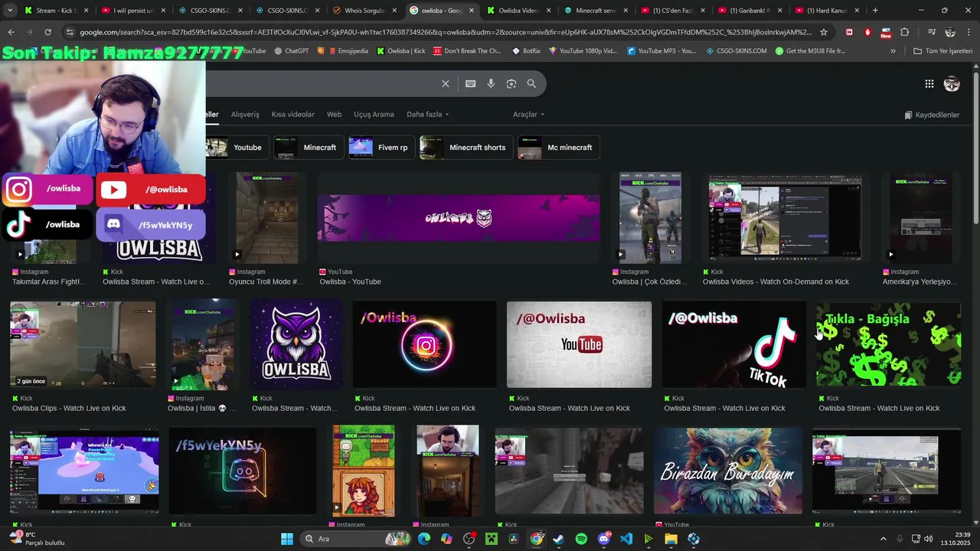Viewport: 980px width, 551px height.
Task: Open the Windows Start menu
Action: [287, 539]
